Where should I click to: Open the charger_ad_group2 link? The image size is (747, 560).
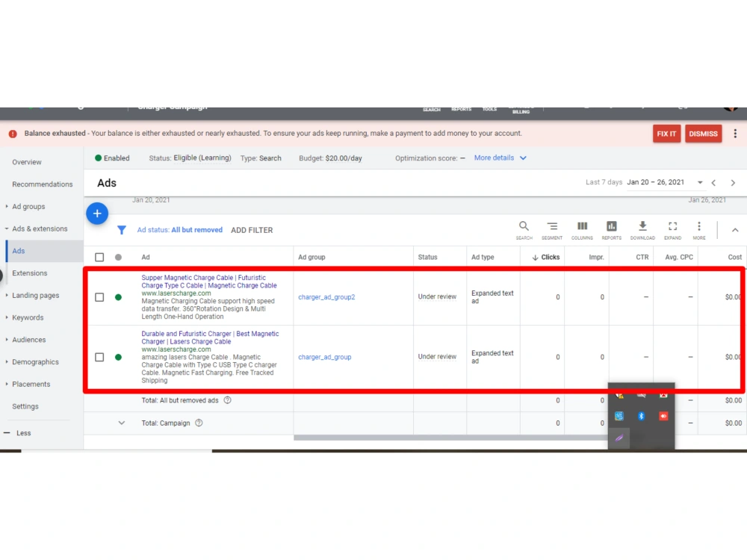tap(326, 297)
